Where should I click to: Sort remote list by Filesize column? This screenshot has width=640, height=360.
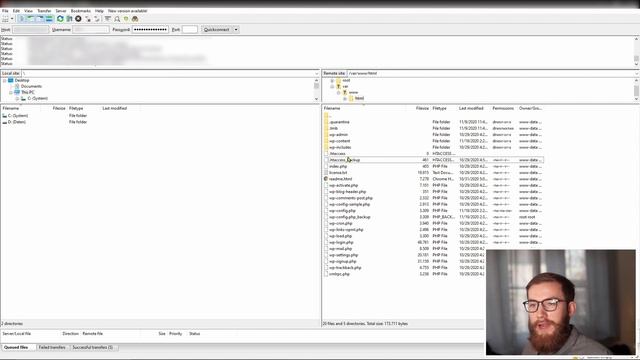(422, 109)
